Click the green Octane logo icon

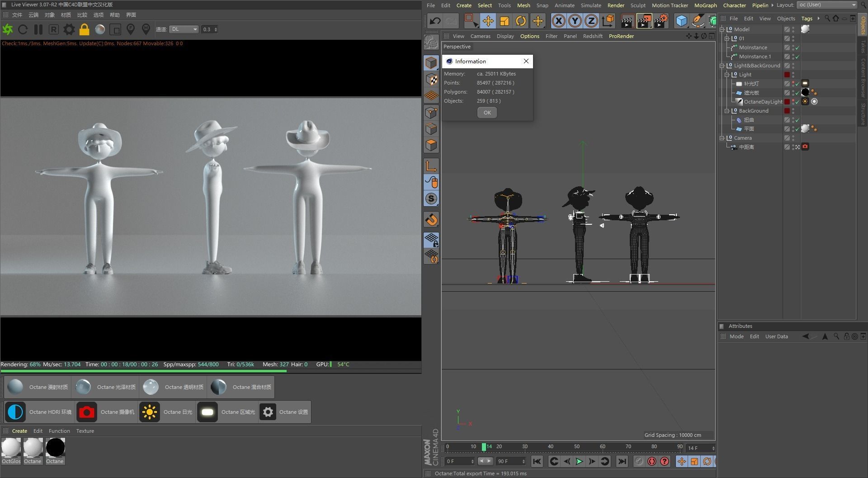pos(7,29)
